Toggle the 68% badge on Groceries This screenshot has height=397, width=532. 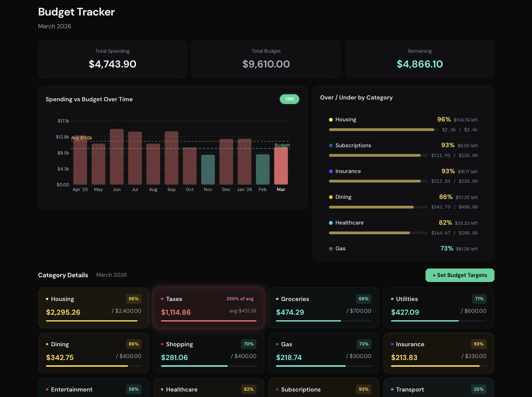pyautogui.click(x=364, y=299)
